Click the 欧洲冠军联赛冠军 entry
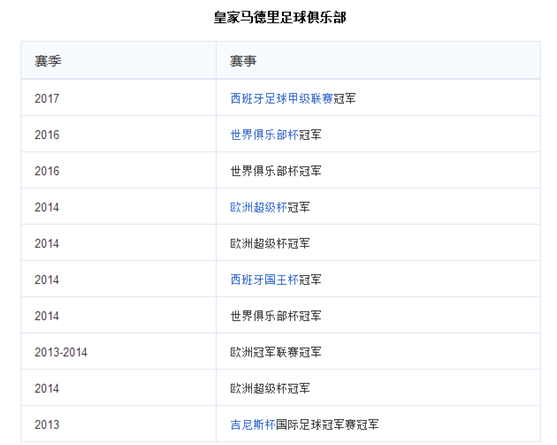 (x=276, y=352)
